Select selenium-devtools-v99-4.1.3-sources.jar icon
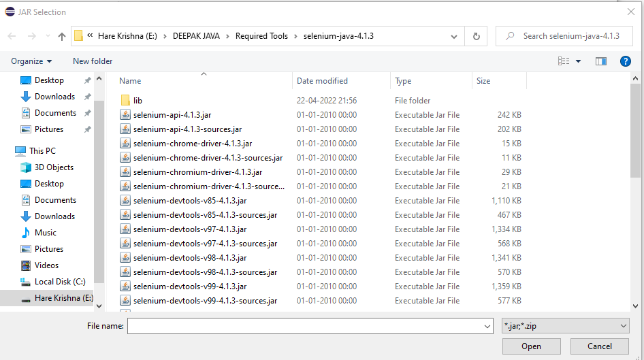Image resolution: width=644 pixels, height=360 pixels. click(x=125, y=301)
